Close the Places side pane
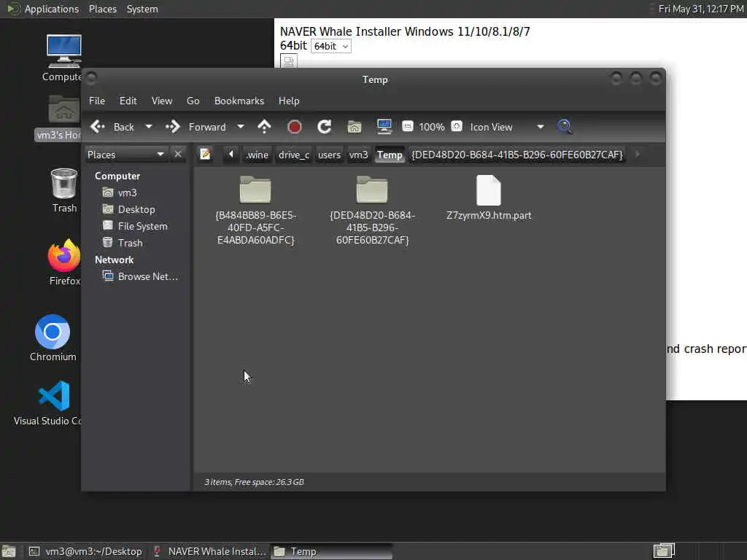747x560 pixels. [x=178, y=155]
